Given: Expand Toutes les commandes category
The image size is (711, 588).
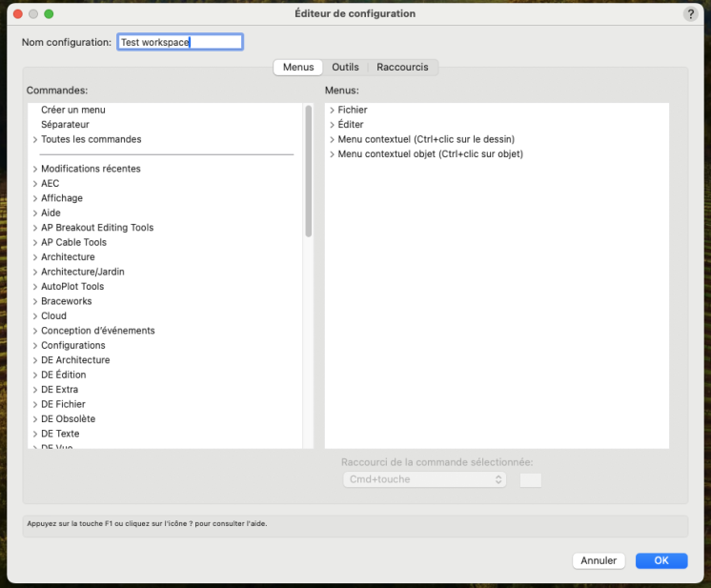Looking at the screenshot, I should (x=35, y=140).
